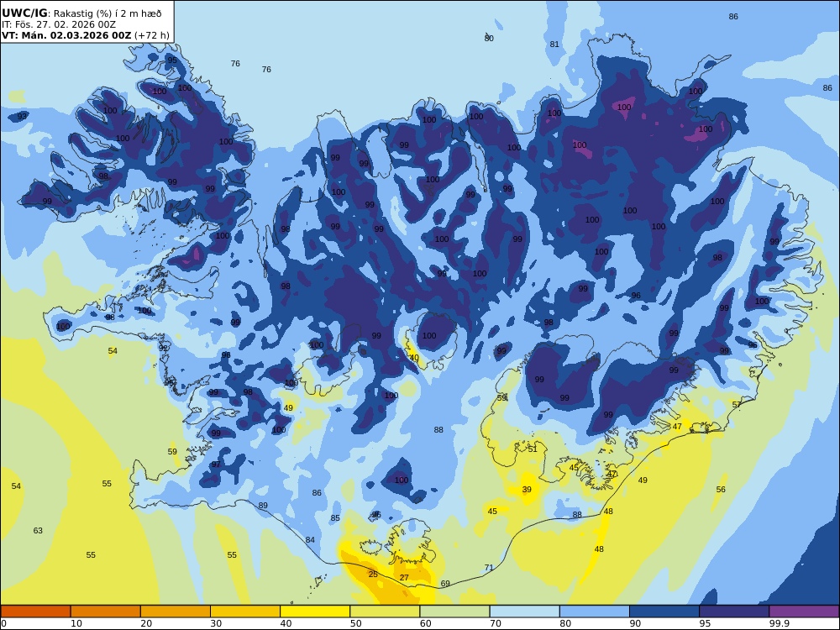Click the 0–10 dark orange legend swatch
The height and width of the screenshot is (630, 840).
click(35, 612)
